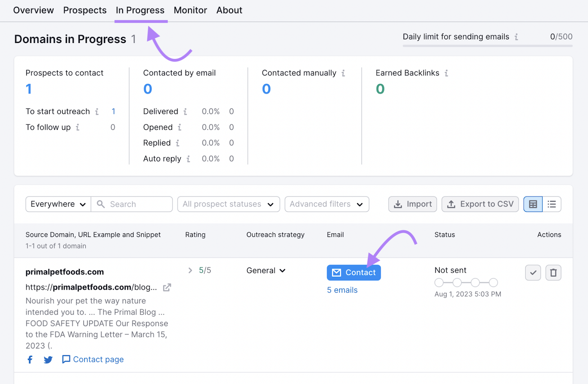Viewport: 588px width, 384px height.
Task: Click info icon next to Contacted manually
Action: pos(343,73)
